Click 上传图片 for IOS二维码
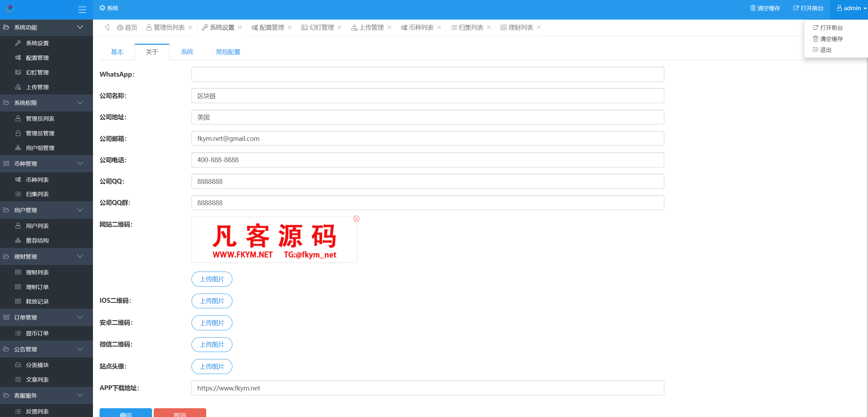The height and width of the screenshot is (417, 868). pyautogui.click(x=212, y=301)
